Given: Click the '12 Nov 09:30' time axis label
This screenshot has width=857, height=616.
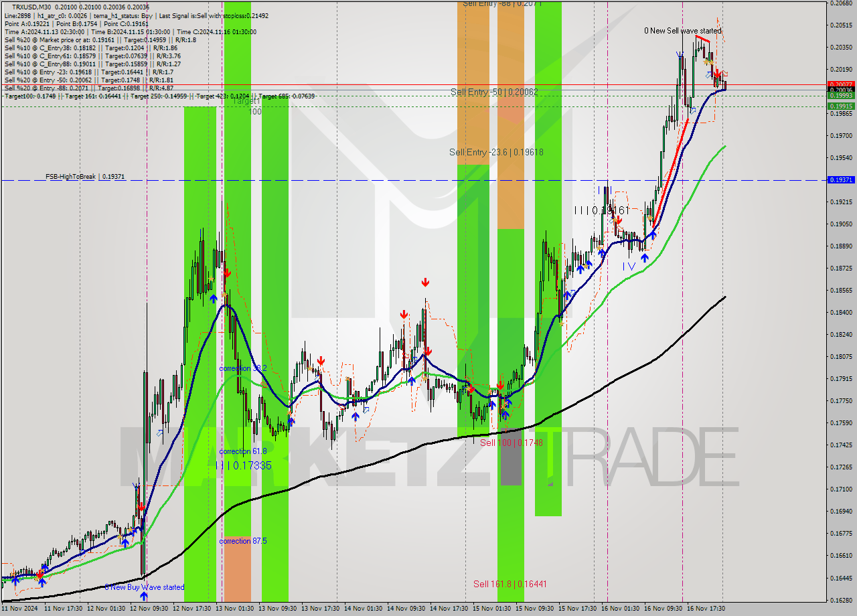Looking at the screenshot, I should pos(149,609).
